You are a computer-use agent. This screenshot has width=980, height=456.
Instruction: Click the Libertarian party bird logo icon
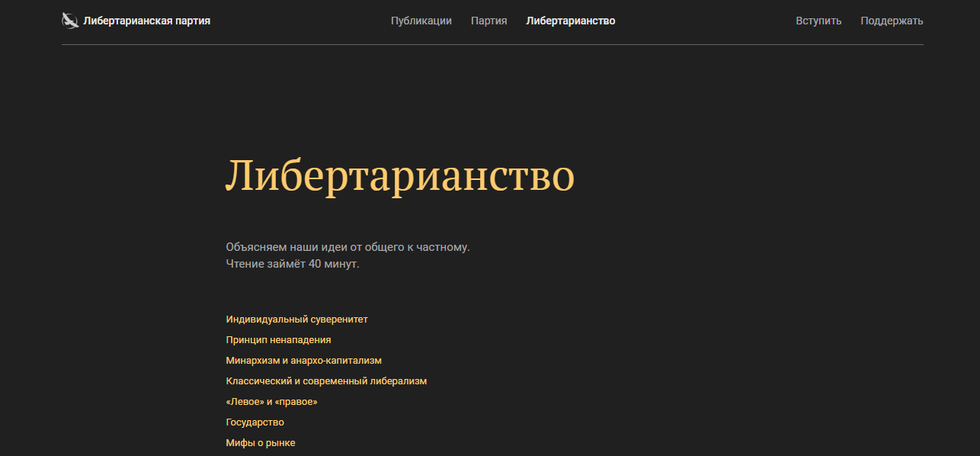pos(70,21)
